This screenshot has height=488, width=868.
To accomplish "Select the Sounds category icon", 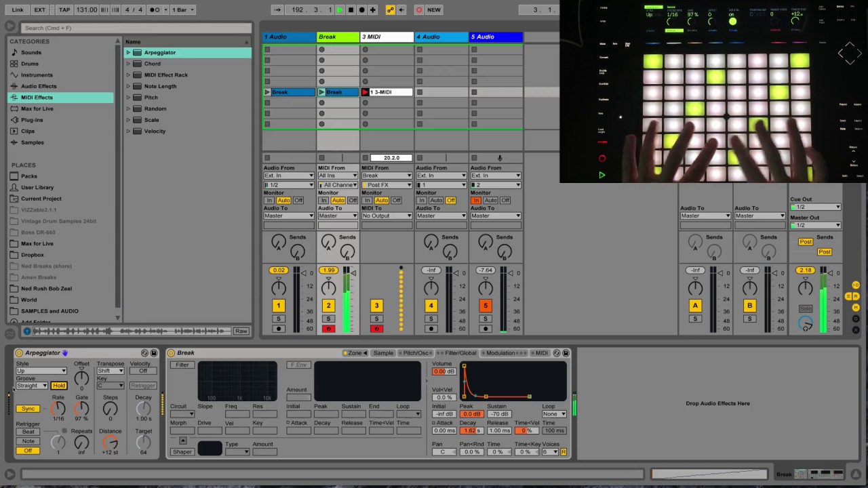I will (x=14, y=52).
